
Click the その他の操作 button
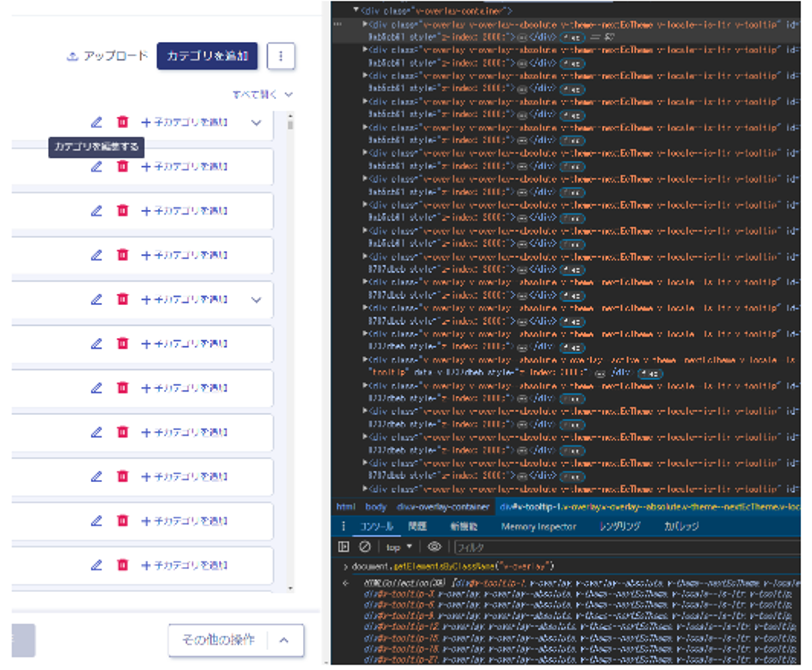point(218,640)
